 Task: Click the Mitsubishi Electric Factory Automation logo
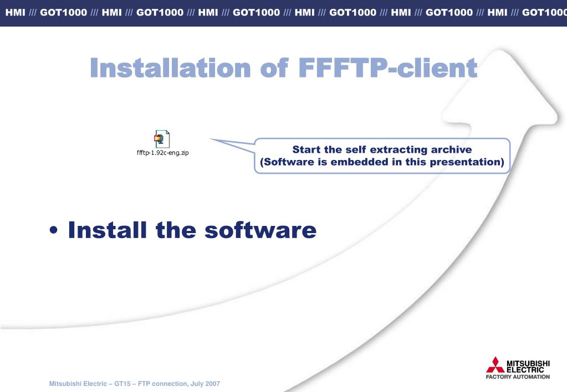[518, 368]
